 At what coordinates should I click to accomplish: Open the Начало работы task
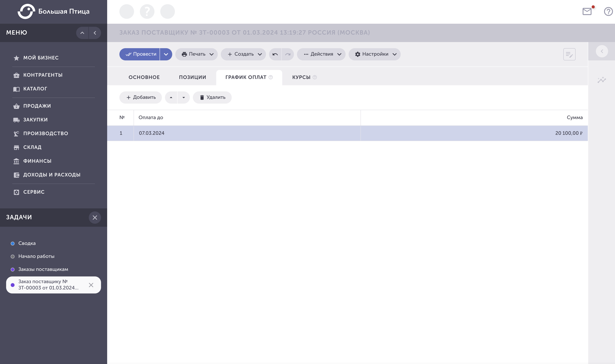click(36, 256)
